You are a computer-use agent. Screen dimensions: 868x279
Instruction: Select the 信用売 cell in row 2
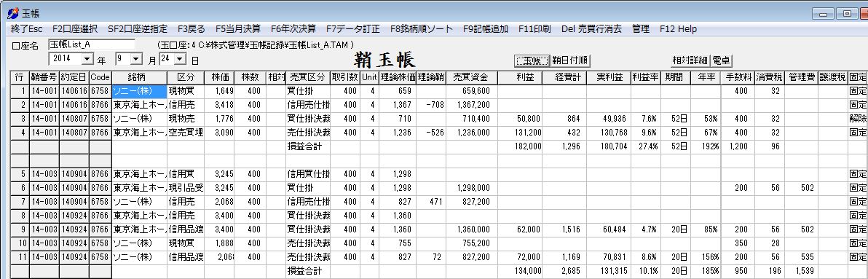(x=186, y=105)
